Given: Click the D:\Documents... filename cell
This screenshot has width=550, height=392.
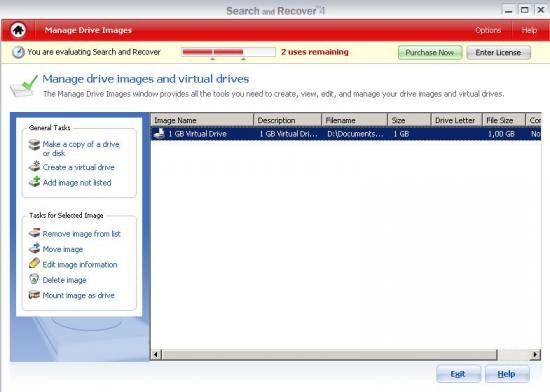Looking at the screenshot, I should click(x=355, y=134).
